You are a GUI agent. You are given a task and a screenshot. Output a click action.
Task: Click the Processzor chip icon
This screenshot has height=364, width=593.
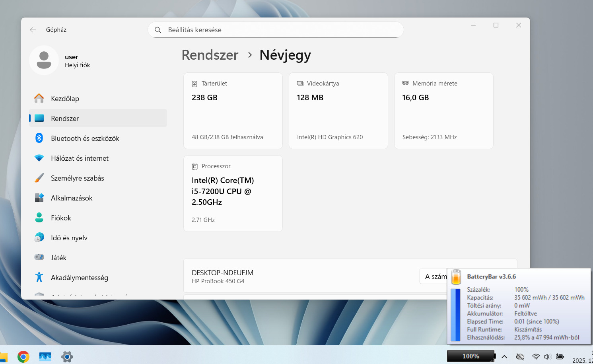tap(194, 166)
